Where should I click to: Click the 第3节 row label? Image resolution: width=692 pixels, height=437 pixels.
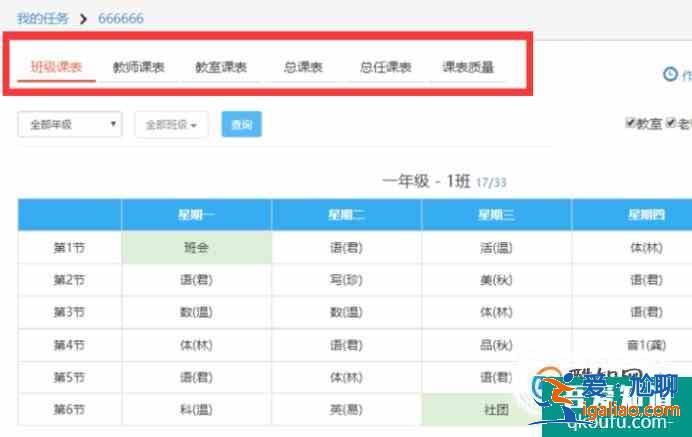coord(69,313)
